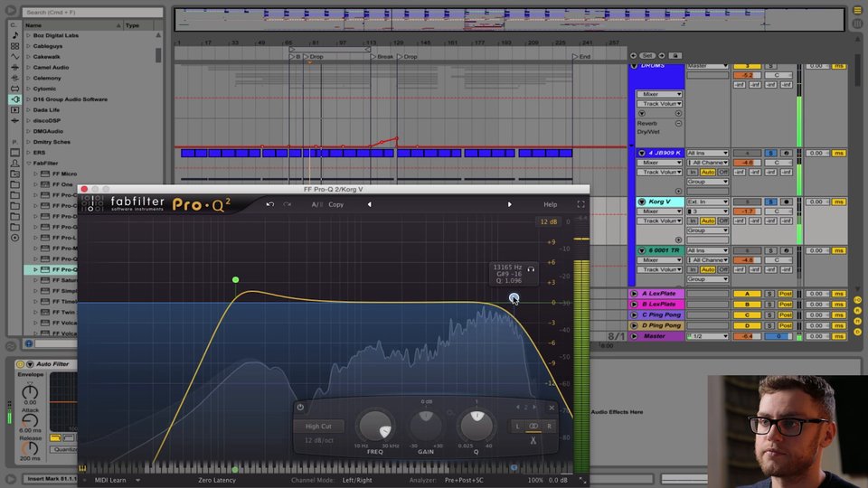This screenshot has width=868, height=488.
Task: Open the Instruments category in the browser sidebar
Action: click(x=15, y=56)
